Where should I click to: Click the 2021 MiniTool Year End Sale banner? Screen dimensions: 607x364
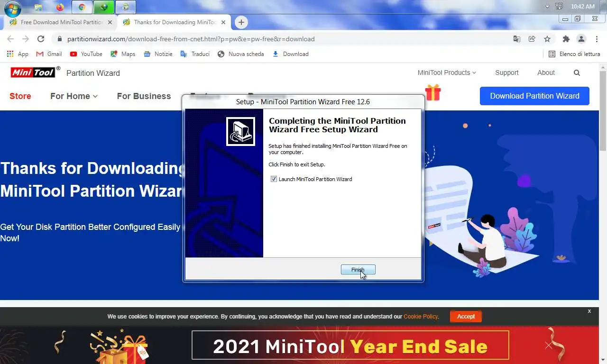point(350,346)
